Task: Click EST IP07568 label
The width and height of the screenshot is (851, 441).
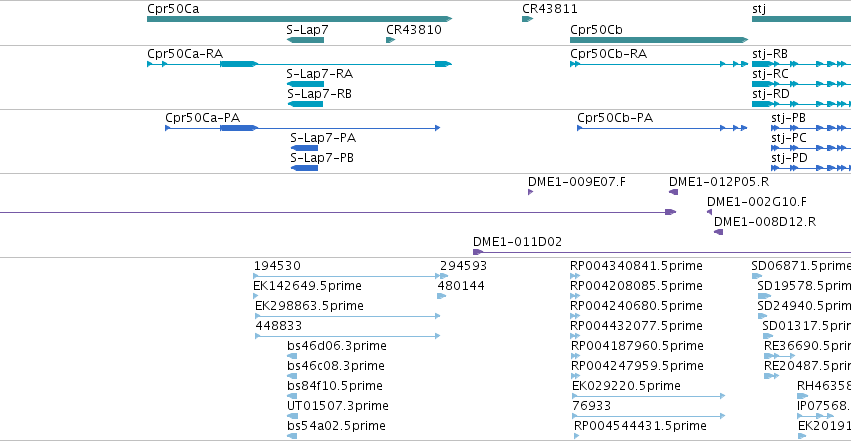Action: click(824, 406)
